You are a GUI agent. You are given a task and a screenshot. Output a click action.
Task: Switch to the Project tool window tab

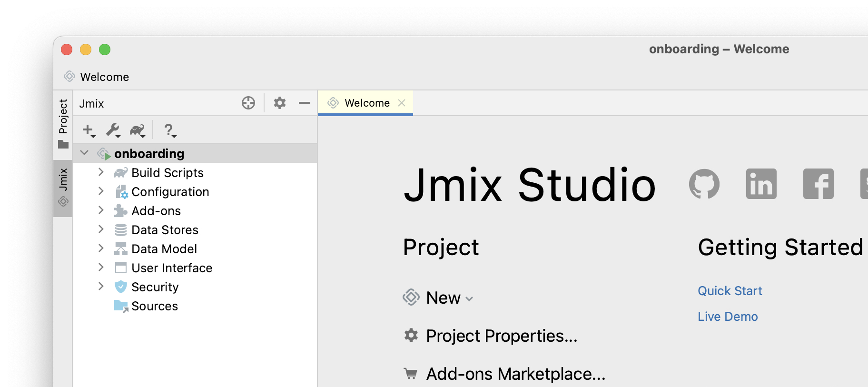coord(63,123)
